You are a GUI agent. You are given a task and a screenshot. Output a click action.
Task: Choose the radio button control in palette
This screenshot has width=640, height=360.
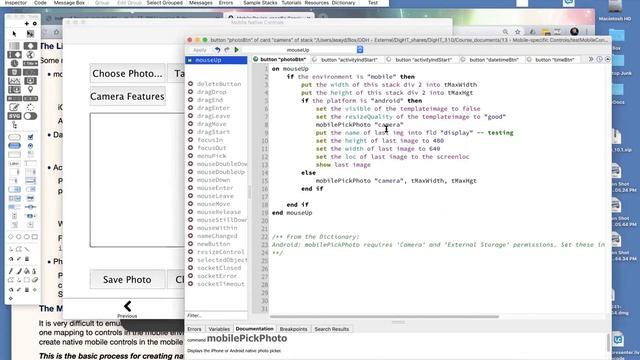click(x=30, y=146)
